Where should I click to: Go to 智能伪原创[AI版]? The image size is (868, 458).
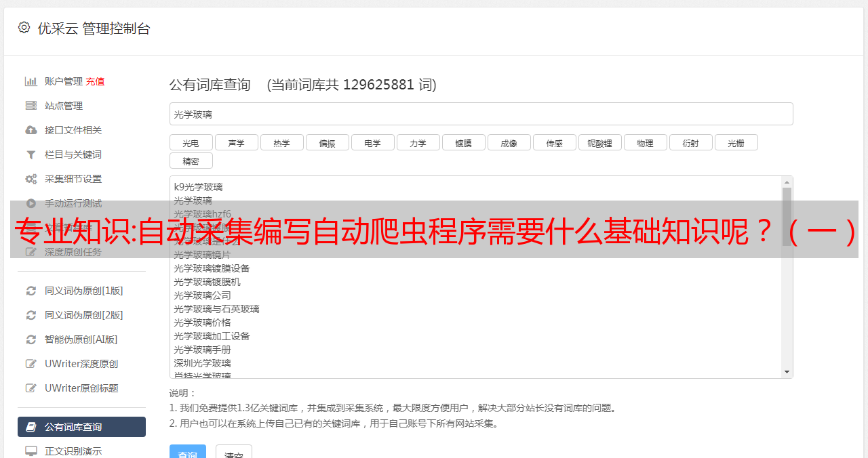coord(81,339)
